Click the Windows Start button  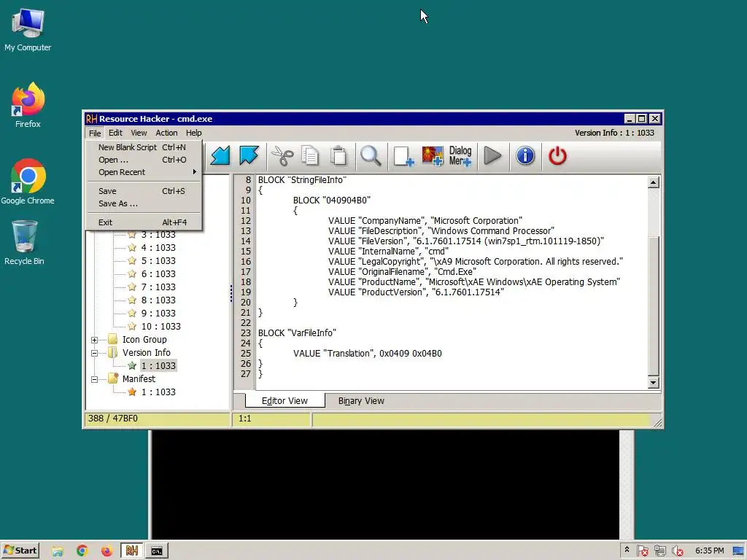coord(20,551)
